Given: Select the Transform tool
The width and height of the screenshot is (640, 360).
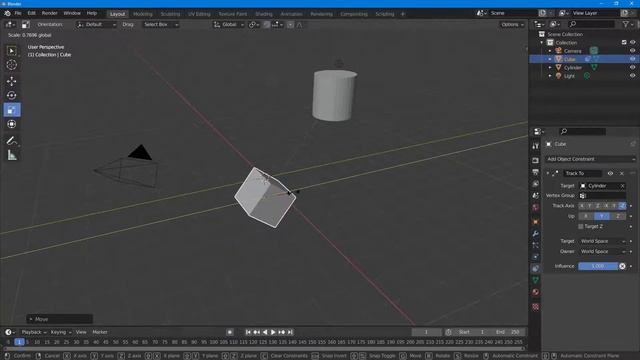Looking at the screenshot, I should coord(12,124).
